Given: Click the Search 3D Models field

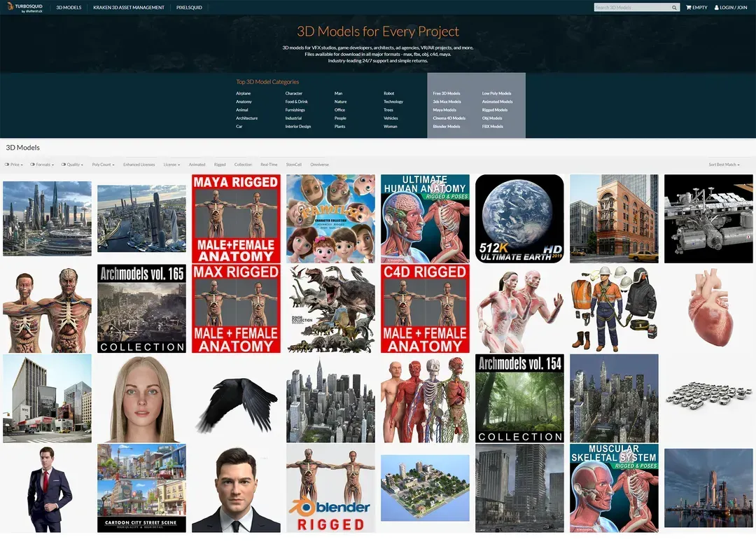Looking at the screenshot, I should 632,8.
